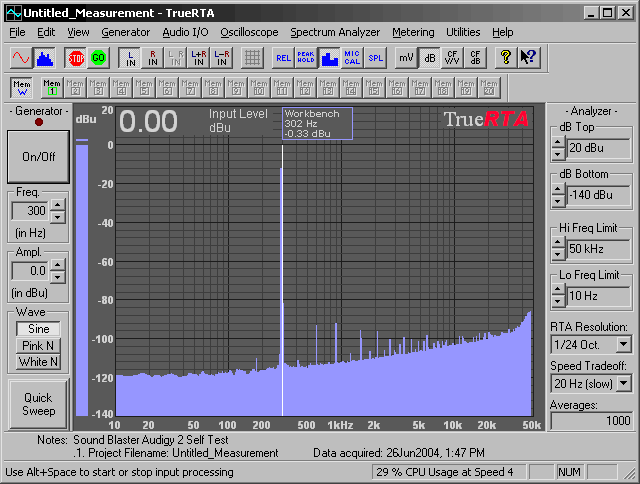Viewport: 640px width, 484px height.
Task: Toggle the PEAK HOLD icon
Action: (306, 58)
